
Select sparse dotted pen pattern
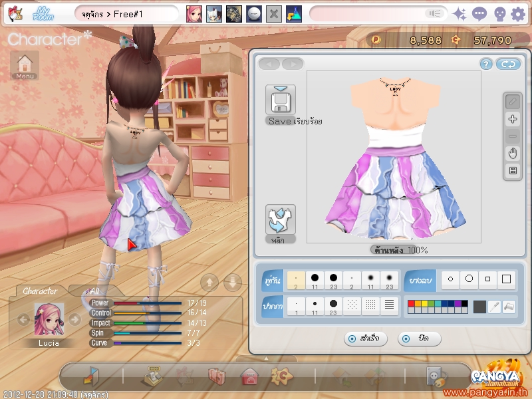click(x=352, y=305)
